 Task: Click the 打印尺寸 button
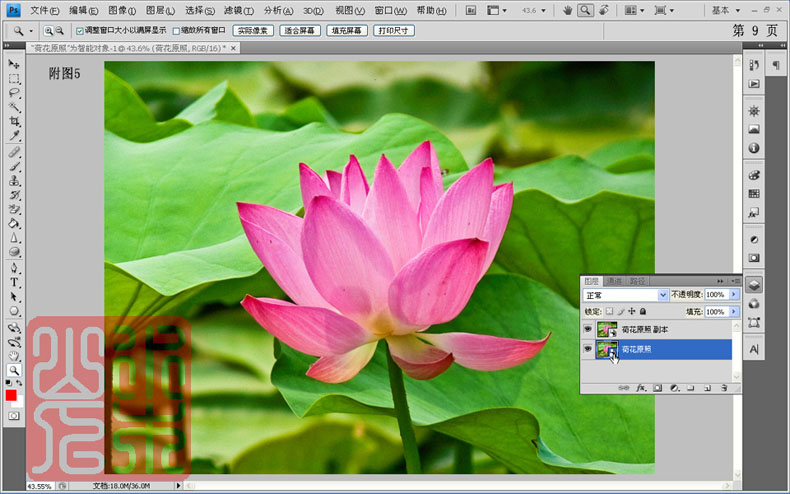(393, 31)
